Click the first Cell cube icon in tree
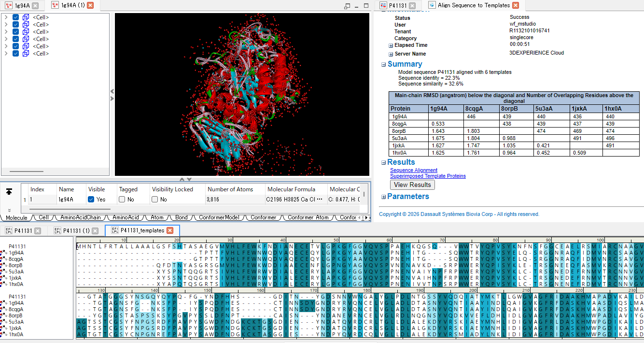Image resolution: width=644 pixels, height=343 pixels. click(26, 17)
